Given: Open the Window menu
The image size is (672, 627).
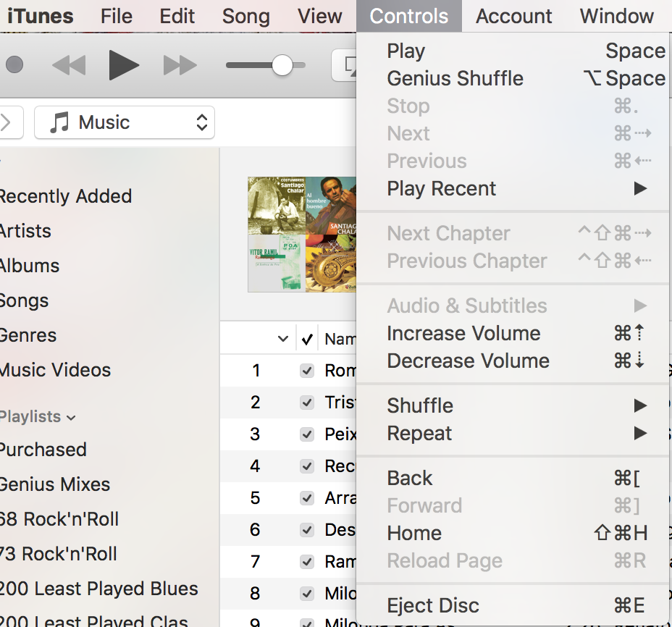Looking at the screenshot, I should [617, 16].
